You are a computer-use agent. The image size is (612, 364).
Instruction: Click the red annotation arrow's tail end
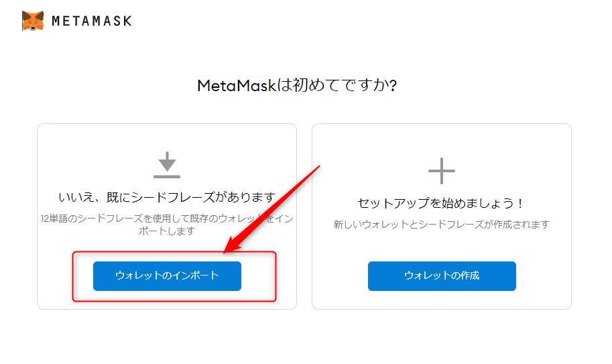[320, 166]
